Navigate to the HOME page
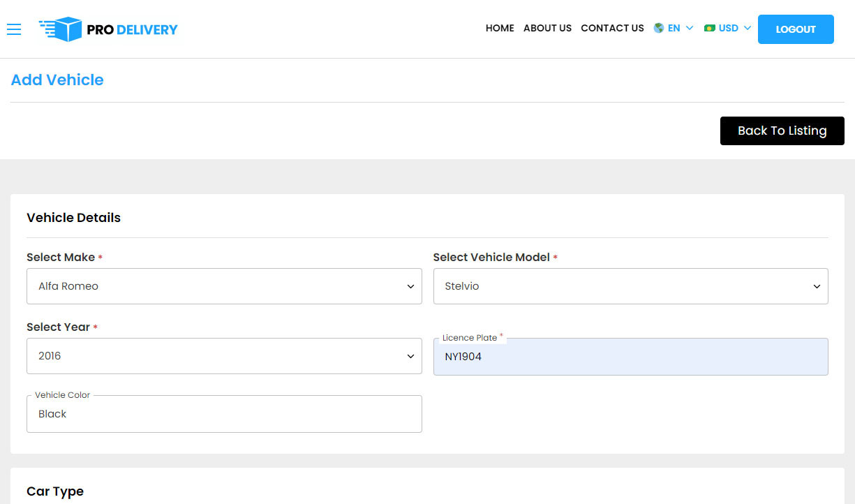 (500, 29)
